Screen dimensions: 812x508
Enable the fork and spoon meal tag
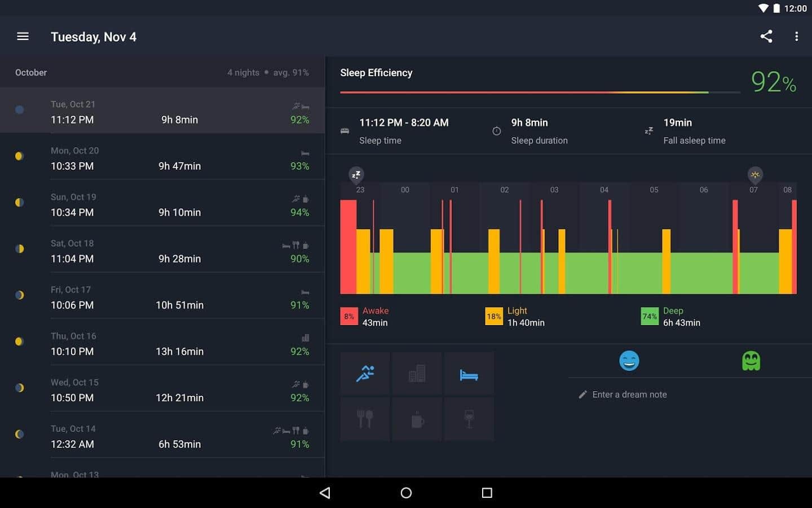point(365,419)
